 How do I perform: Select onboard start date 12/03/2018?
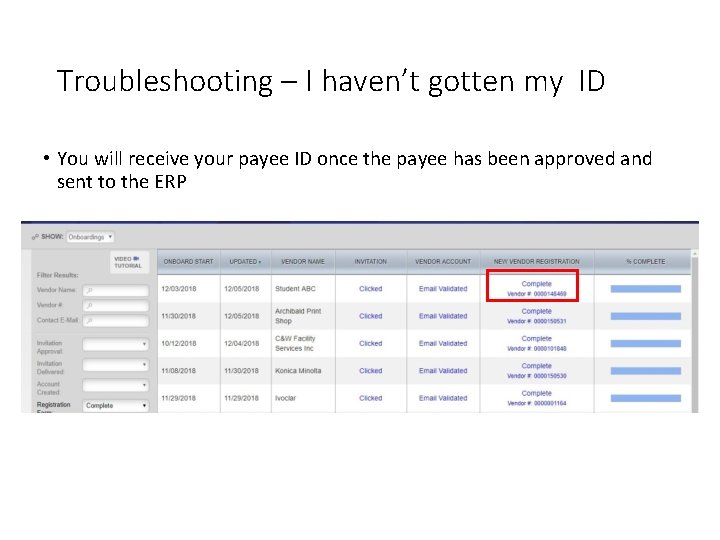click(179, 289)
